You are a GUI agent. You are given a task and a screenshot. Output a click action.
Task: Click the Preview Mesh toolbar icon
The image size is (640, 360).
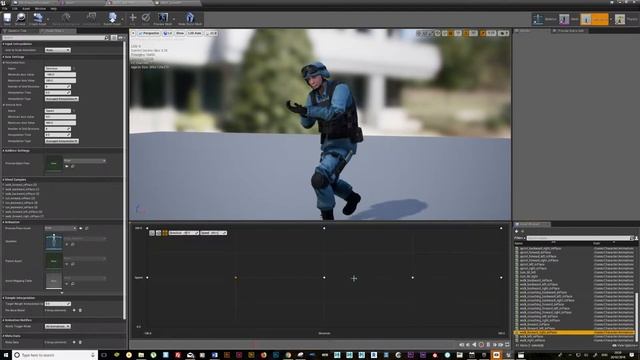pyautogui.click(x=163, y=17)
